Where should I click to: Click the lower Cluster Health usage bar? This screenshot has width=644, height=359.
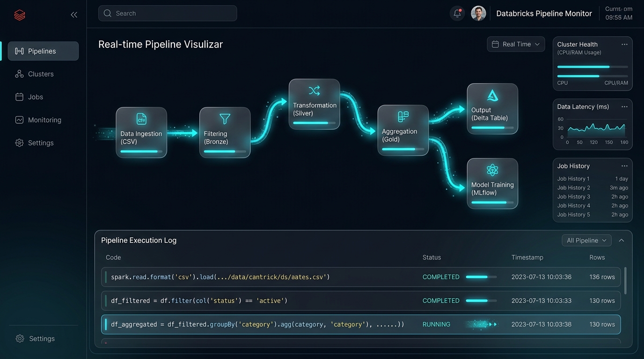click(x=593, y=76)
